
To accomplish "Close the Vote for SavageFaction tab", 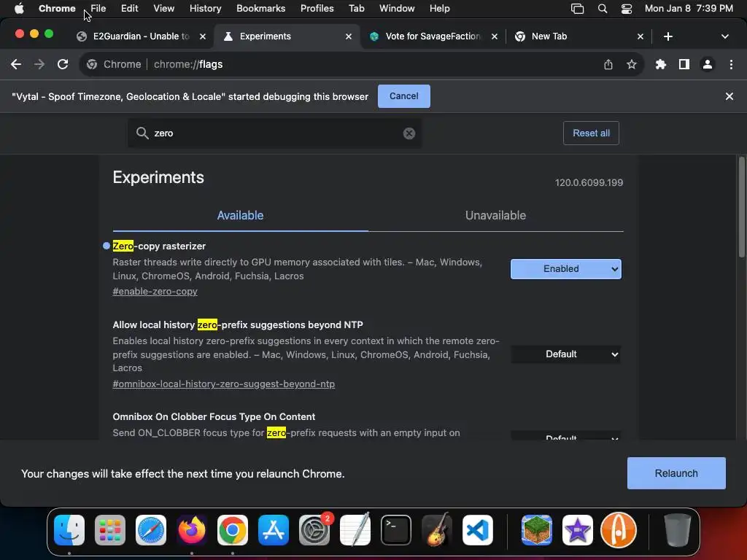I will 495,36.
